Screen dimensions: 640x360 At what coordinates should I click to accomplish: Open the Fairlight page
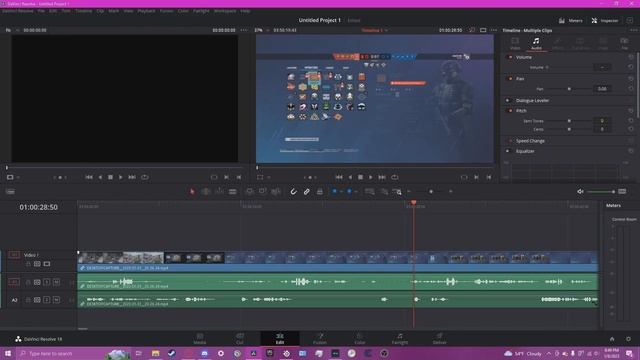(x=400, y=338)
